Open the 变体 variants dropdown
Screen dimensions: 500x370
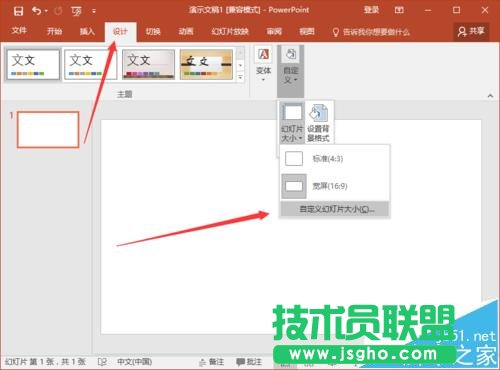263,65
